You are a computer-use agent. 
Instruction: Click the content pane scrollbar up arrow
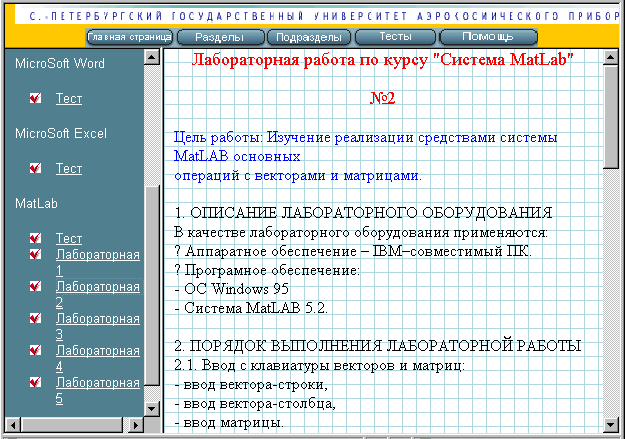pos(611,58)
